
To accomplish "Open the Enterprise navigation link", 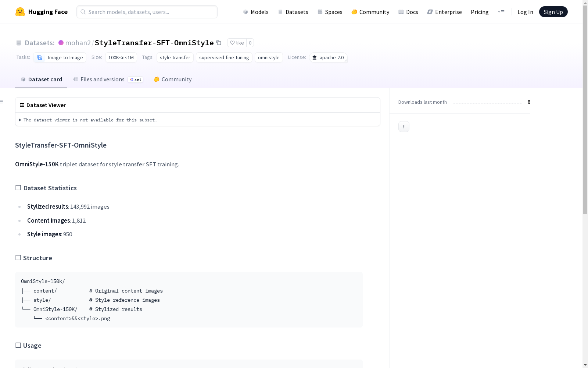I will 445,12.
